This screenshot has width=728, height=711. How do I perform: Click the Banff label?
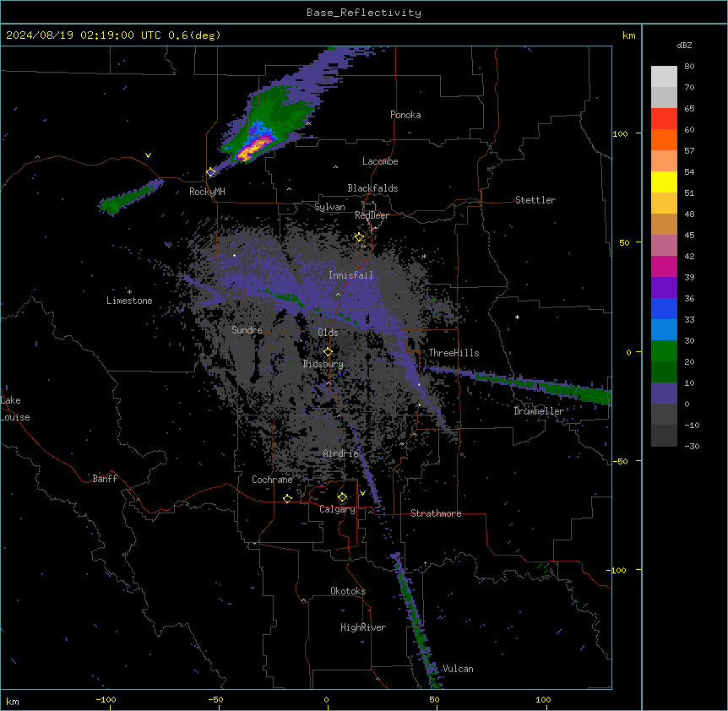(105, 479)
